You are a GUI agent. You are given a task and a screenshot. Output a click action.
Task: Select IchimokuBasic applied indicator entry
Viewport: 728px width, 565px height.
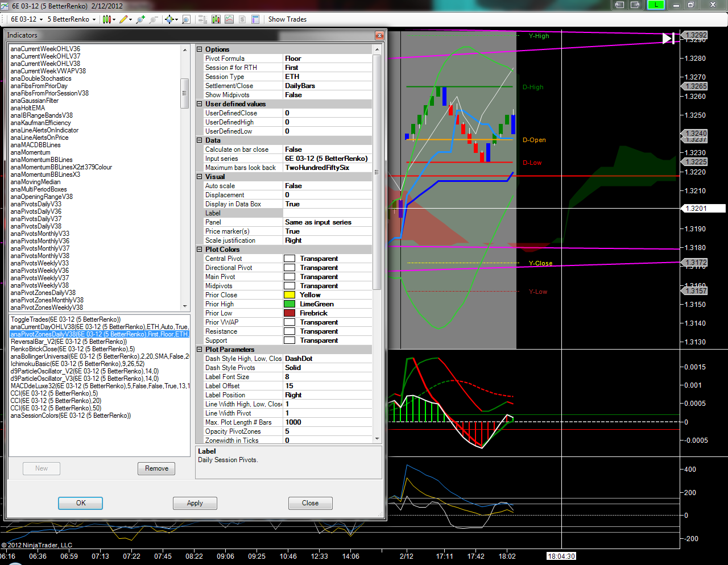click(x=78, y=364)
